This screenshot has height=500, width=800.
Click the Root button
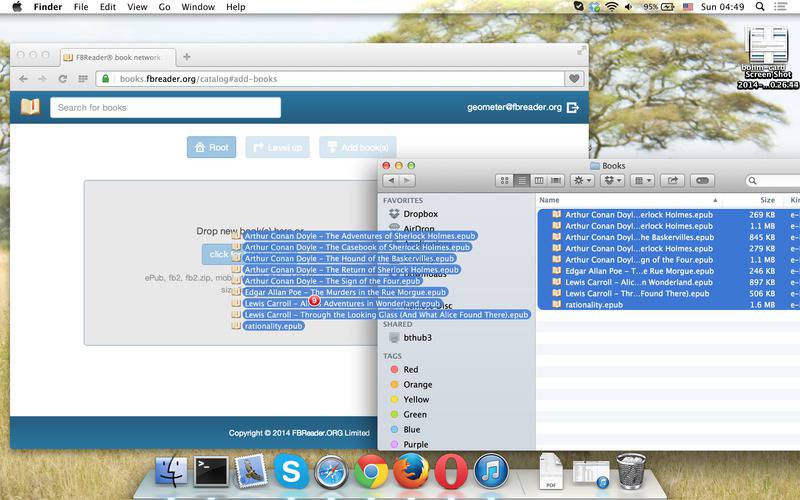[211, 147]
